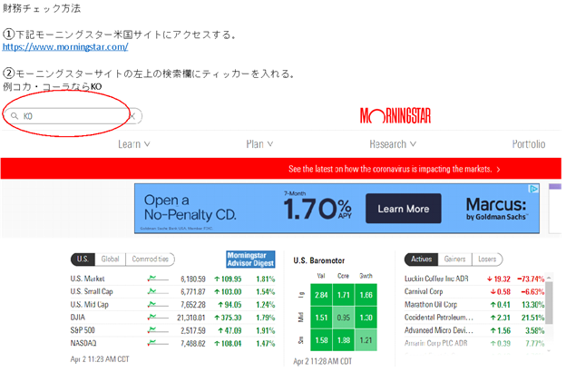
Task: Click the large growth barometer cell 1.66
Action: (x=366, y=295)
